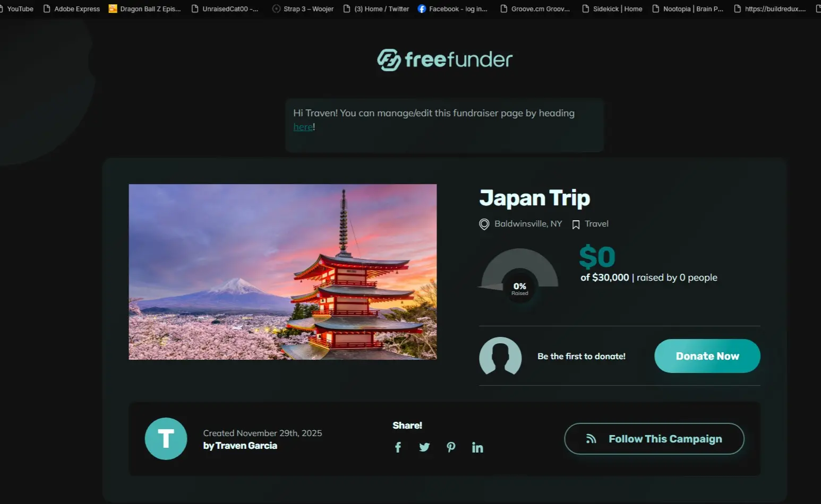The width and height of the screenshot is (821, 504).
Task: Click Follow This Campaign button
Action: 654,439
